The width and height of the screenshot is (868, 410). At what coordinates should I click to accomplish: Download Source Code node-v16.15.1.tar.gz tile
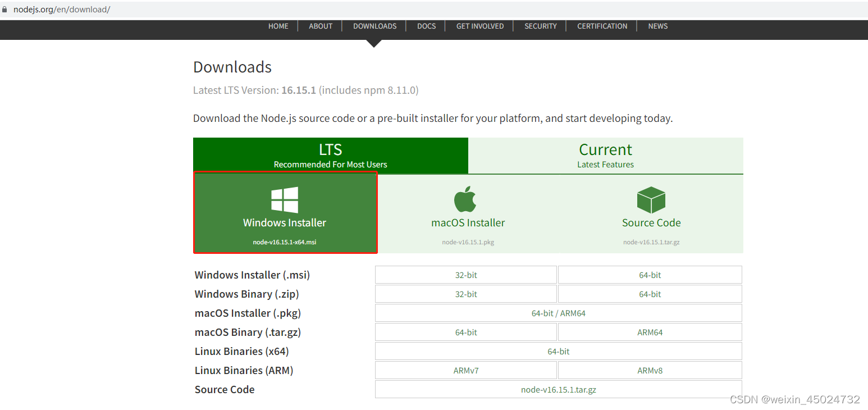651,213
